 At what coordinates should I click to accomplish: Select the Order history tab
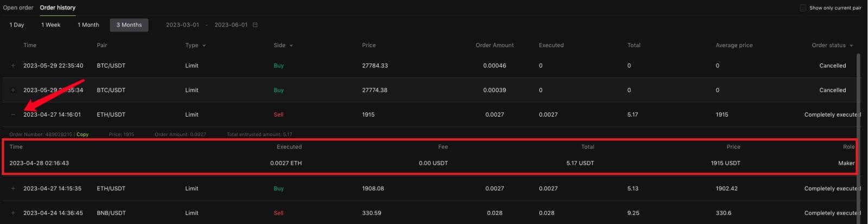pos(58,8)
